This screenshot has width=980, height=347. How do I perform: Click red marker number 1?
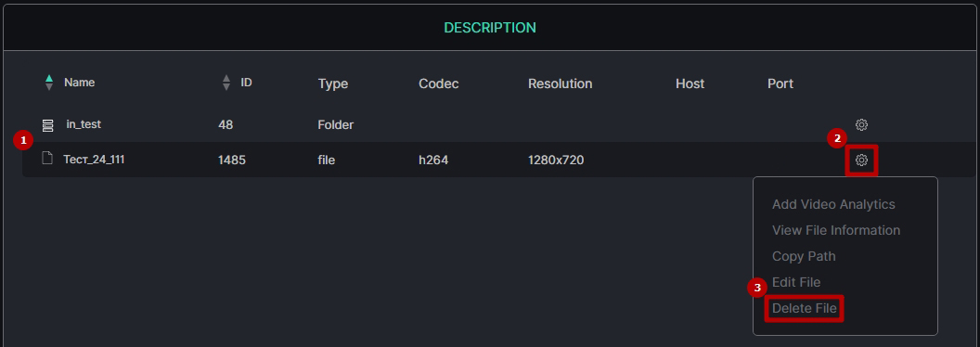(23, 141)
